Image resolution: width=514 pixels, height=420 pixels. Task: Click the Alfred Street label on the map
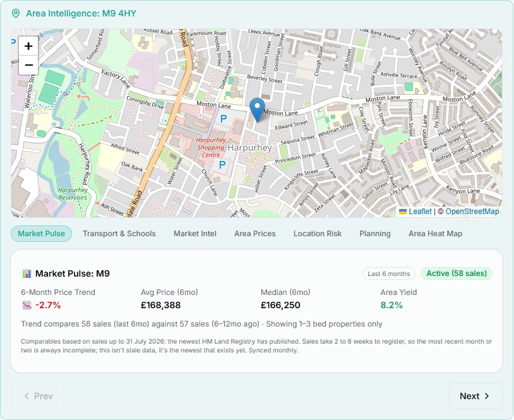125,148
